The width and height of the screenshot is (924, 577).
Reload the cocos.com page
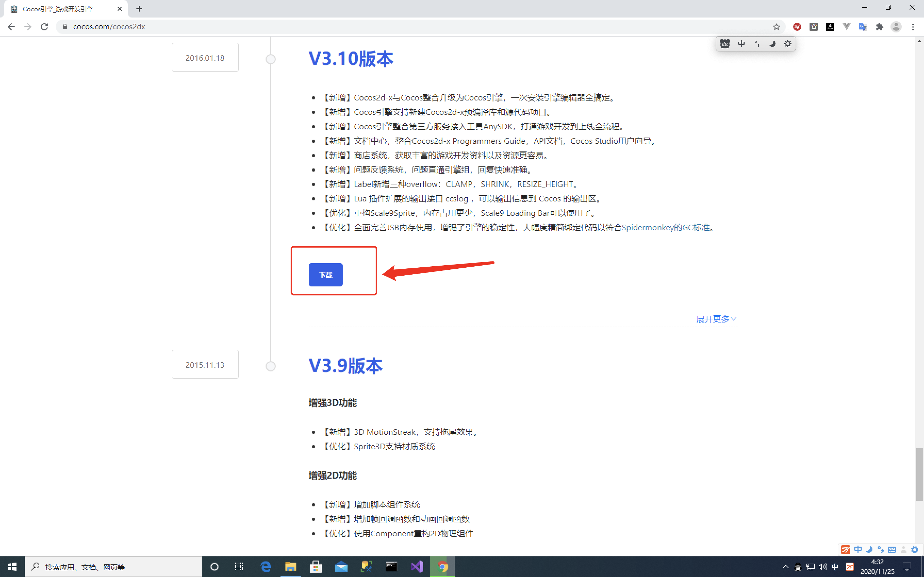(x=44, y=27)
